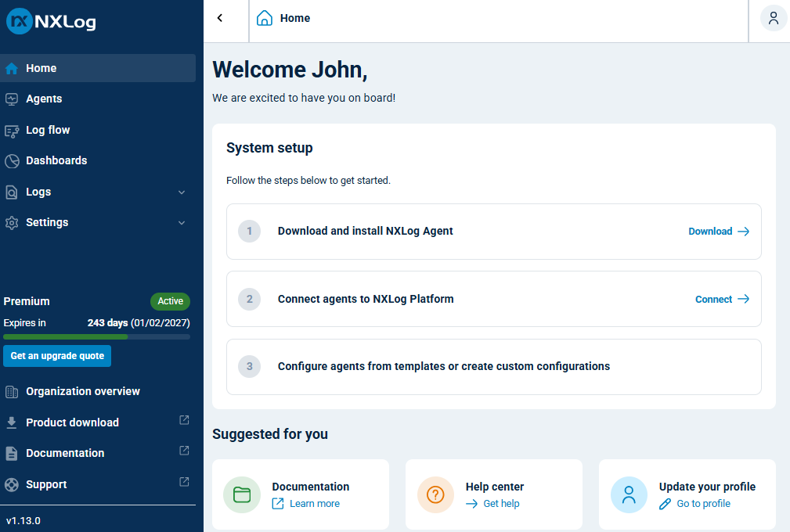This screenshot has height=532, width=790.
Task: Click the blue person Update profile icon
Action: click(629, 494)
